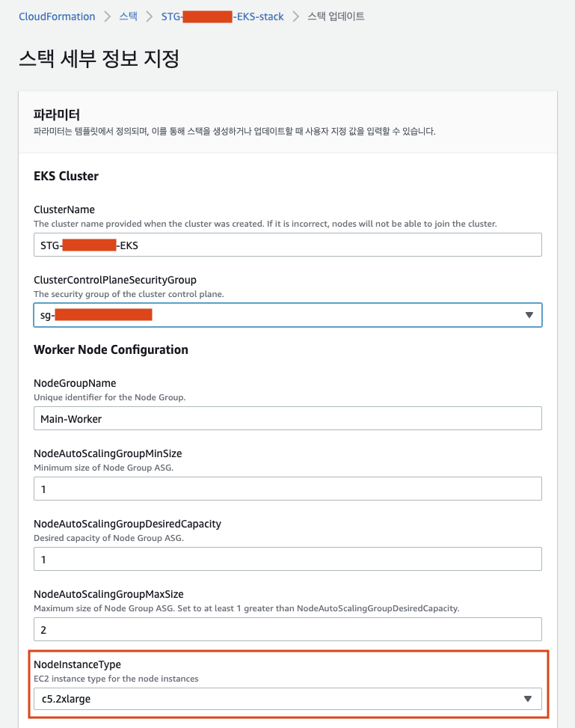
Task: Click the arrow of the NodeInstanceType dropdown
Action: point(528,699)
